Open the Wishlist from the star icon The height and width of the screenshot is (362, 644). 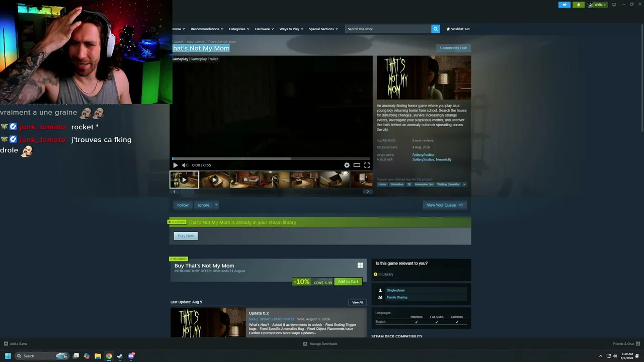[x=458, y=29]
